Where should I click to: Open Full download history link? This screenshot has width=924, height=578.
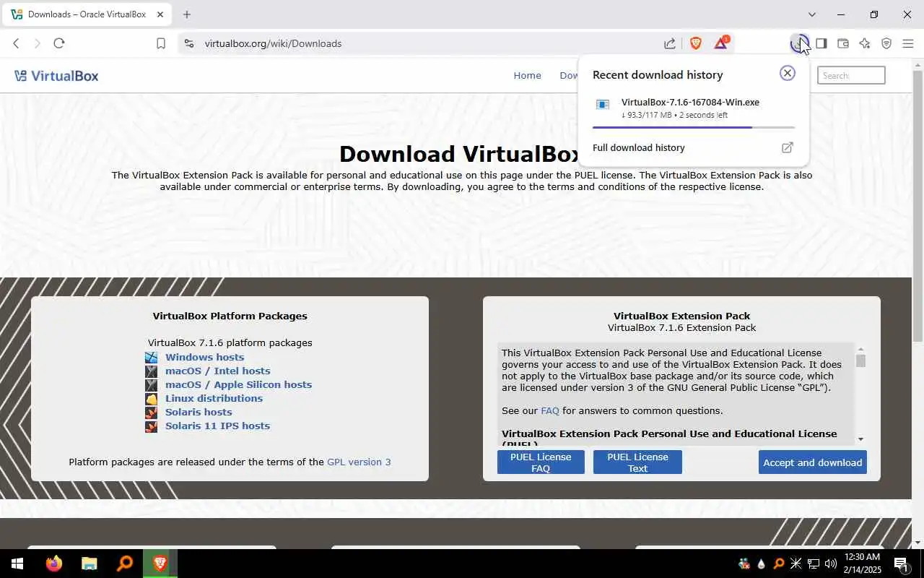(638, 147)
